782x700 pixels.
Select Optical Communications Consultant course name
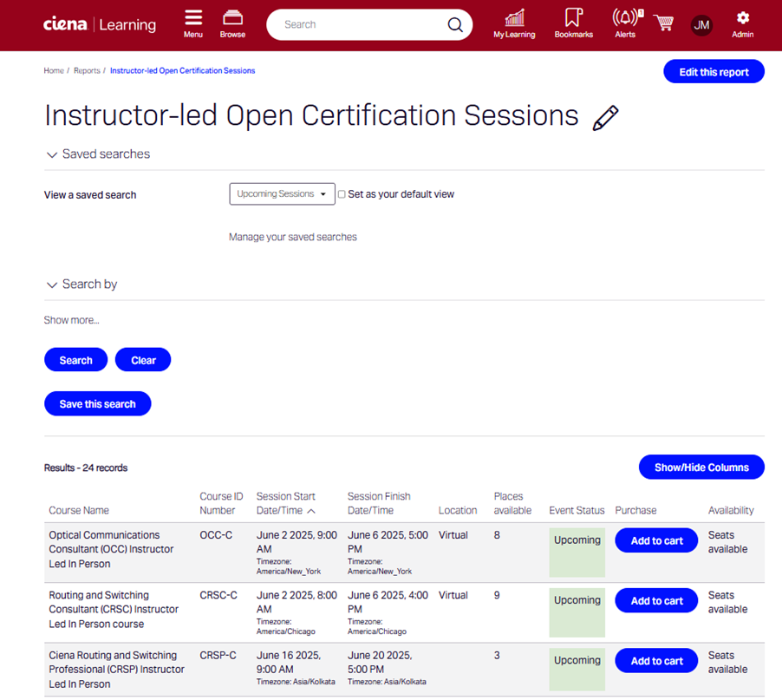pos(111,549)
